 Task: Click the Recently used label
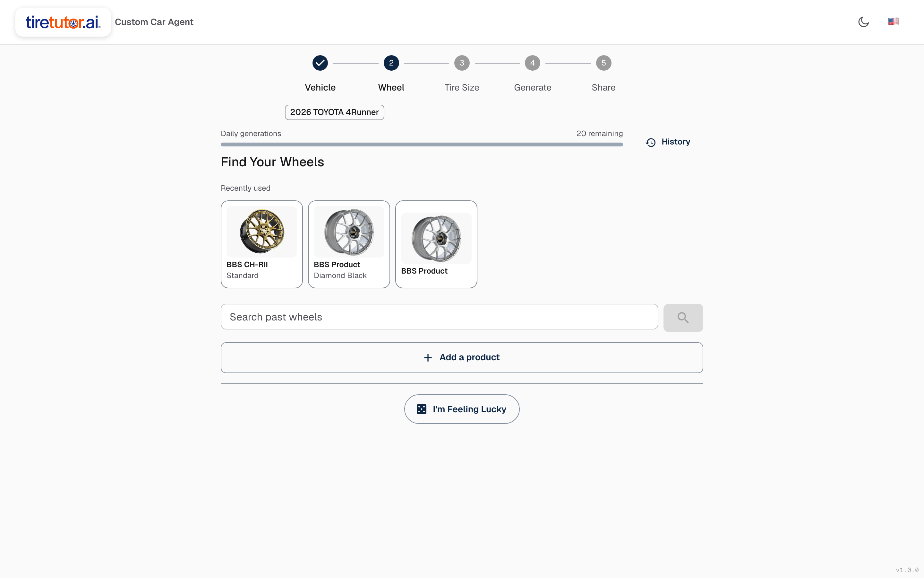point(245,188)
